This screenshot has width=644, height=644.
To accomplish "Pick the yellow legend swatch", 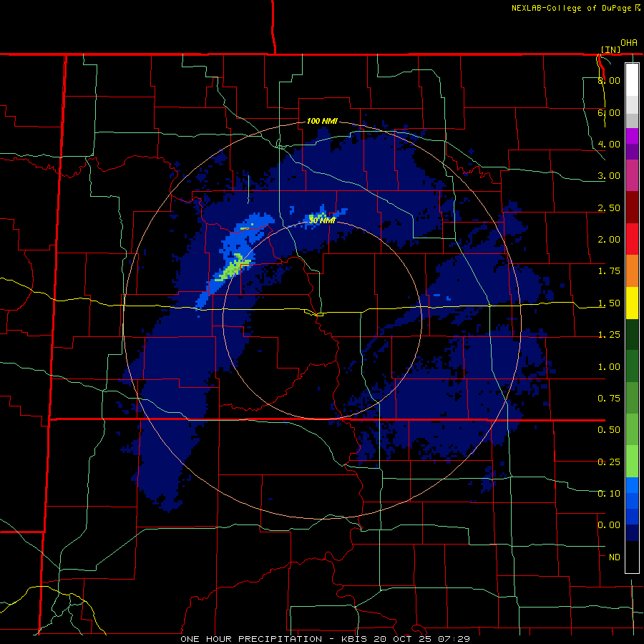I will [x=632, y=303].
